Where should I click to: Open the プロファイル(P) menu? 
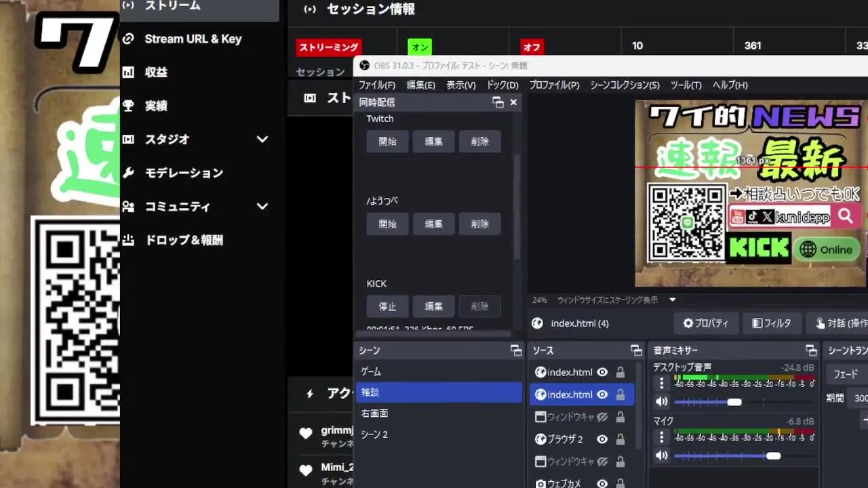coord(554,85)
